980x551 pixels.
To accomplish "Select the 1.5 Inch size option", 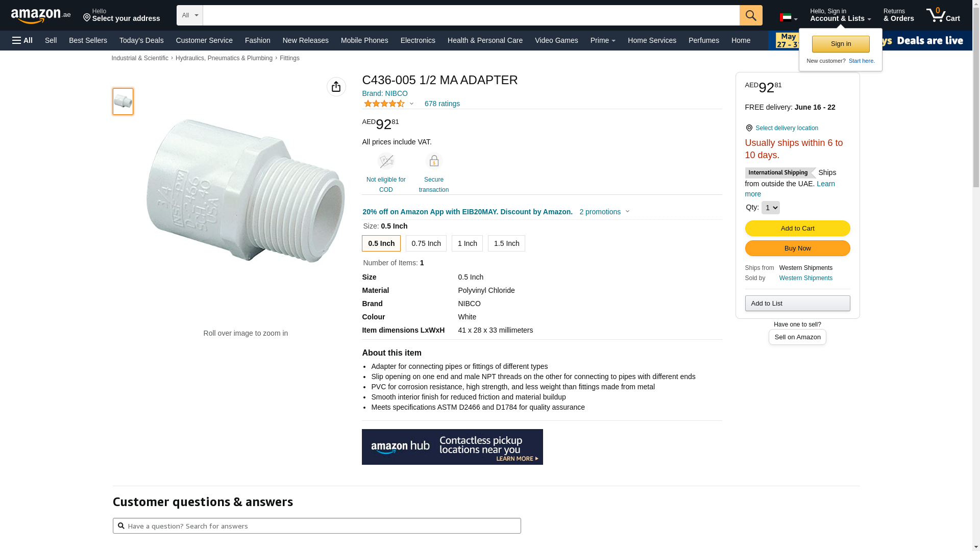I will click(506, 243).
